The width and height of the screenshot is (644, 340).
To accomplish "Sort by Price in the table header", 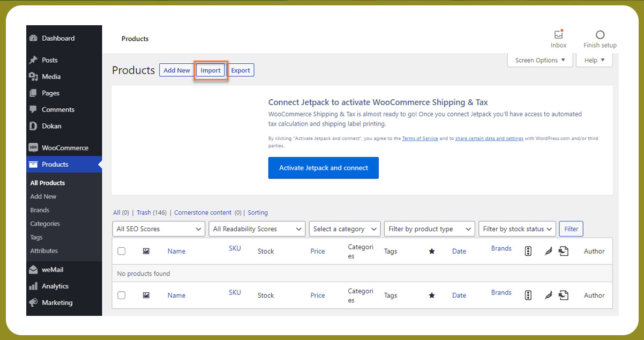I will (318, 251).
